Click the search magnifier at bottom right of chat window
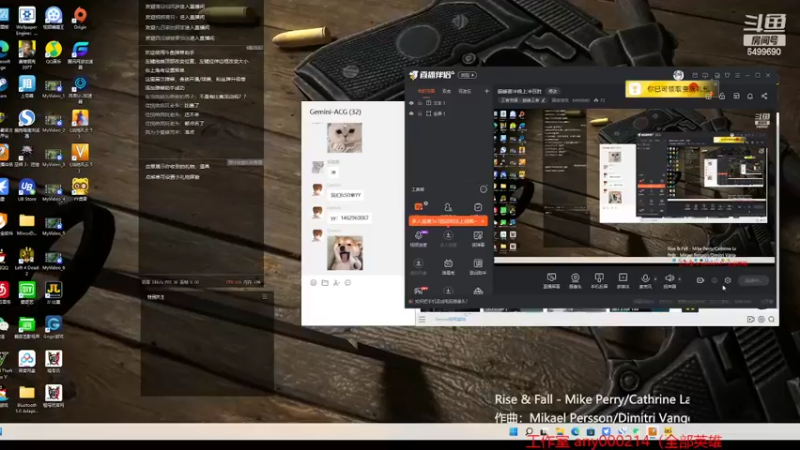 (x=771, y=319)
